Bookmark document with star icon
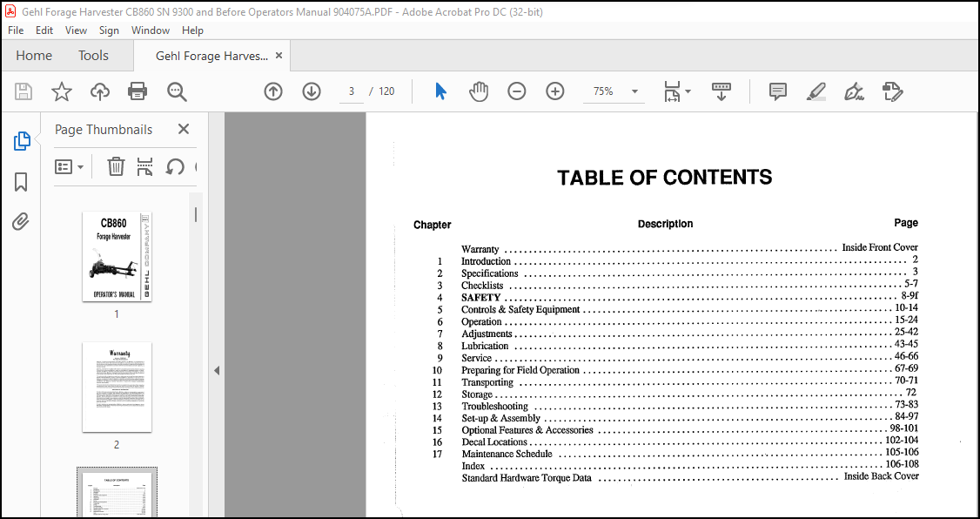The height and width of the screenshot is (519, 980). point(61,92)
